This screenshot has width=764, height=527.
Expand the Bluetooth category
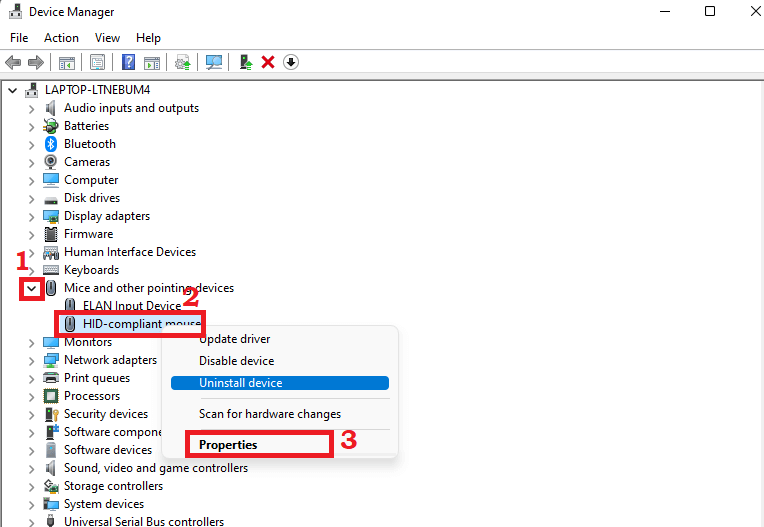tap(32, 144)
